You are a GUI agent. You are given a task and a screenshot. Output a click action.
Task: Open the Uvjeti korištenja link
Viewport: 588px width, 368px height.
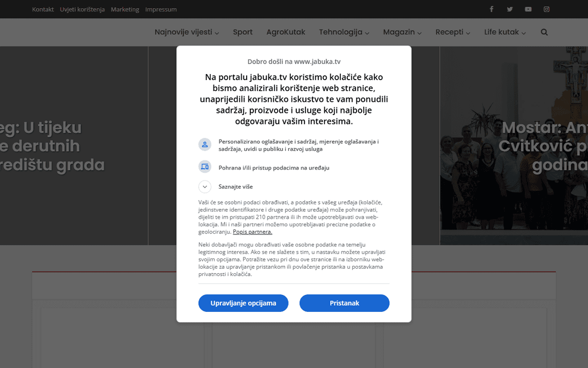point(82,9)
